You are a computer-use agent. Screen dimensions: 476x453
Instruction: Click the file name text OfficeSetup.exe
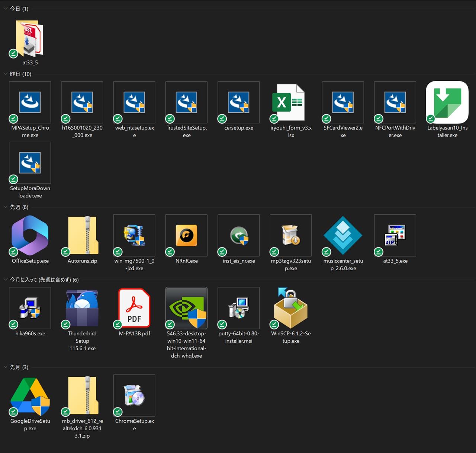click(30, 261)
